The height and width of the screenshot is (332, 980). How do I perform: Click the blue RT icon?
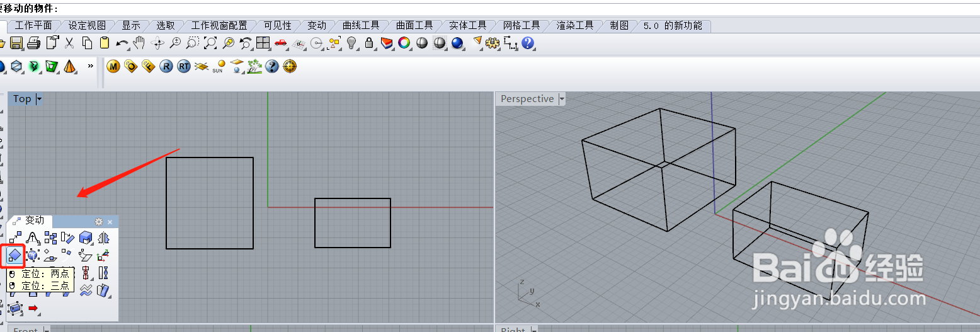pyautogui.click(x=184, y=66)
